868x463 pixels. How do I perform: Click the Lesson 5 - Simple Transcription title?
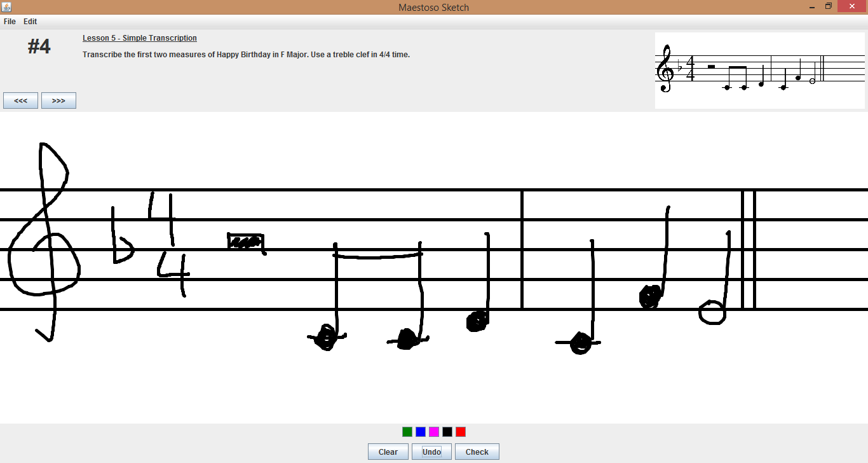[140, 38]
